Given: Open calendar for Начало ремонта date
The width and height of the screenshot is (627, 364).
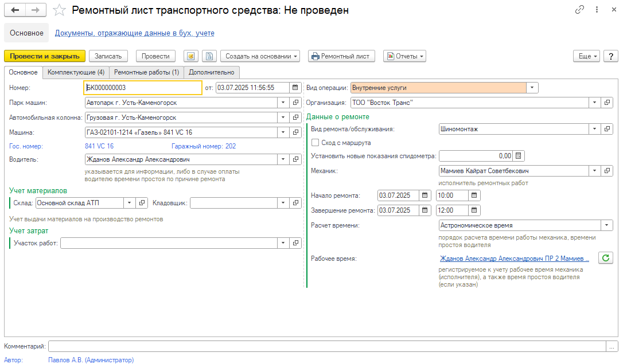Looking at the screenshot, I should (425, 195).
